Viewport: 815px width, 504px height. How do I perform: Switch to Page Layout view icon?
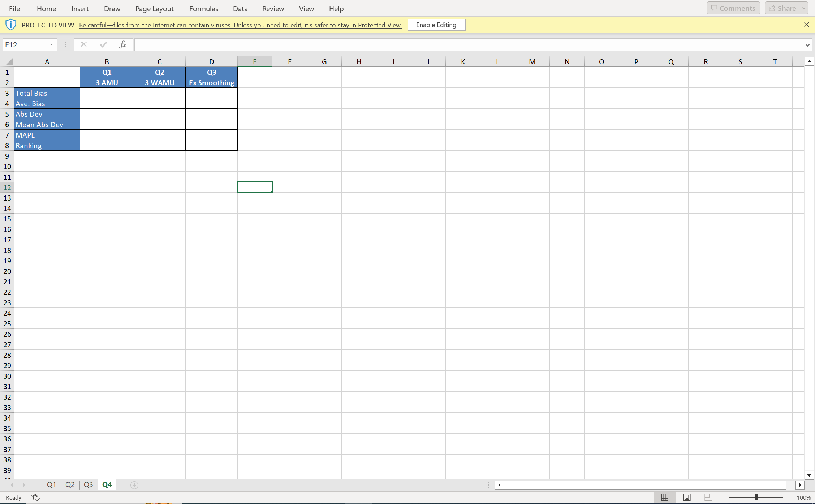coord(686,497)
